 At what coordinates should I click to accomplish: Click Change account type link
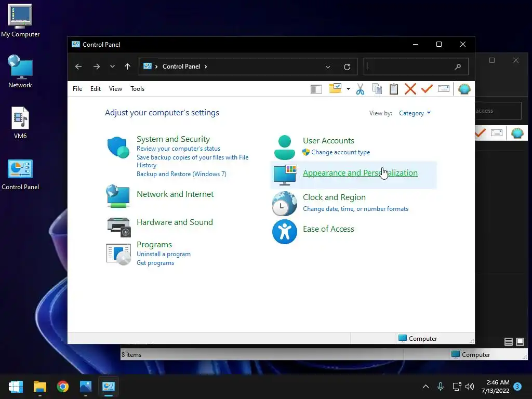(x=341, y=152)
